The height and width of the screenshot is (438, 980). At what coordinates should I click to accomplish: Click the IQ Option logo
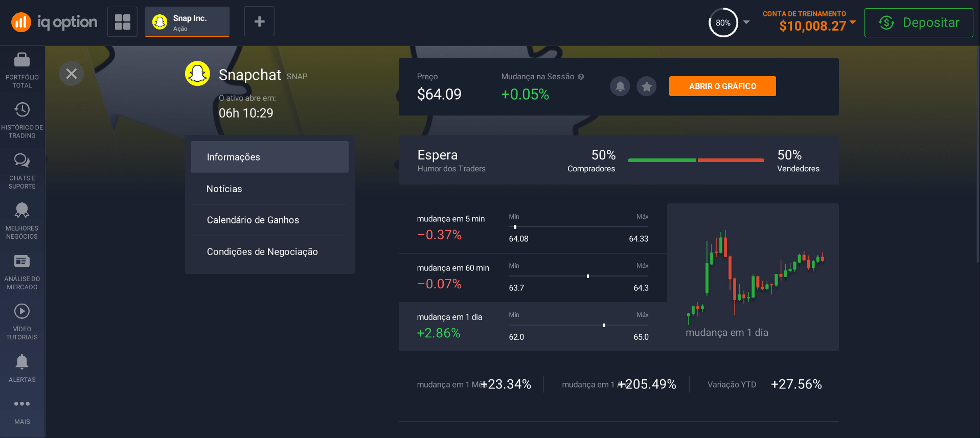point(54,22)
